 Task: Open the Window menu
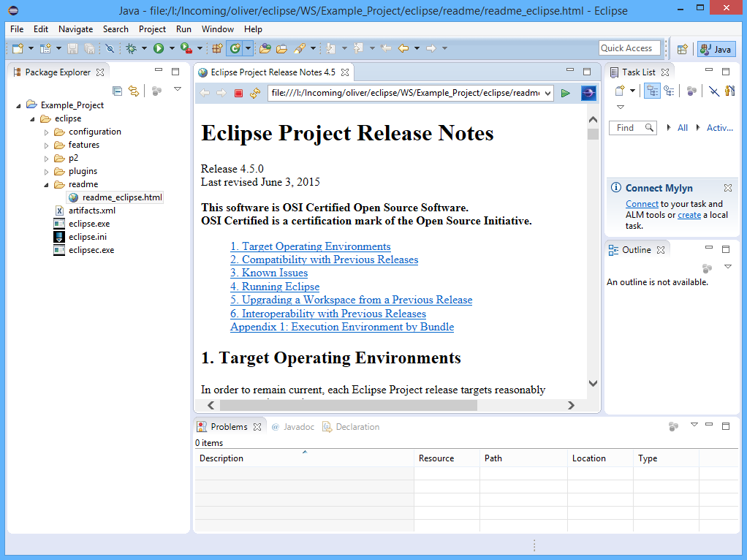(x=218, y=29)
